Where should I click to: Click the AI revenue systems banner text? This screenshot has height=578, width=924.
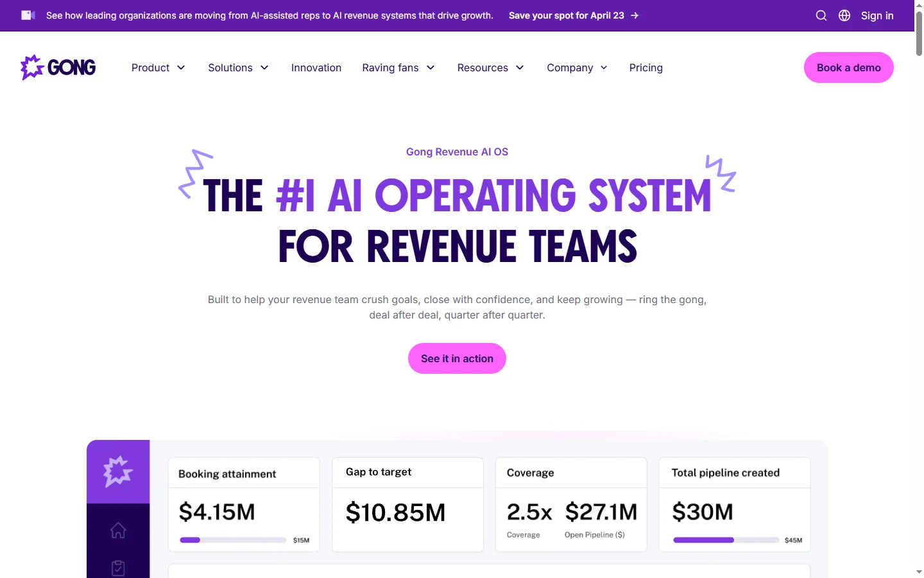pos(269,15)
